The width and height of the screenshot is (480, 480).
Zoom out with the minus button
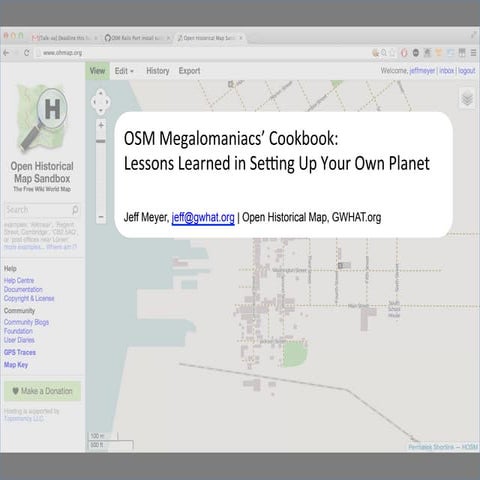click(101, 217)
